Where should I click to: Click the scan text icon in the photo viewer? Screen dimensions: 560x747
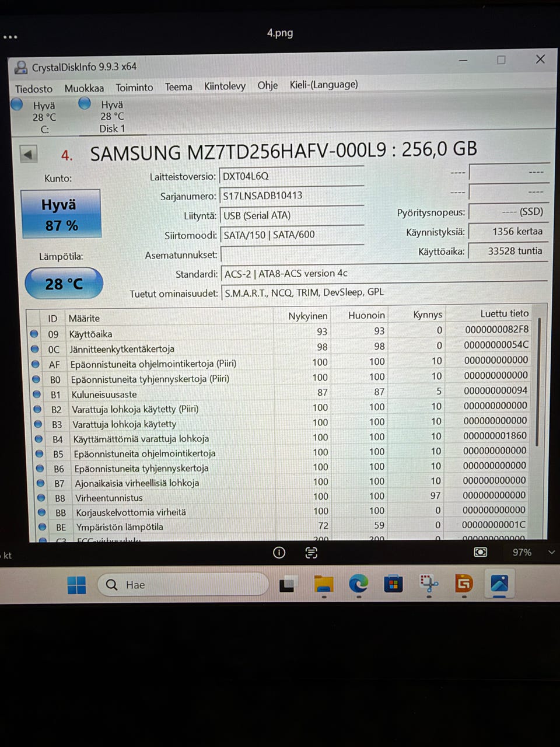[x=311, y=552]
